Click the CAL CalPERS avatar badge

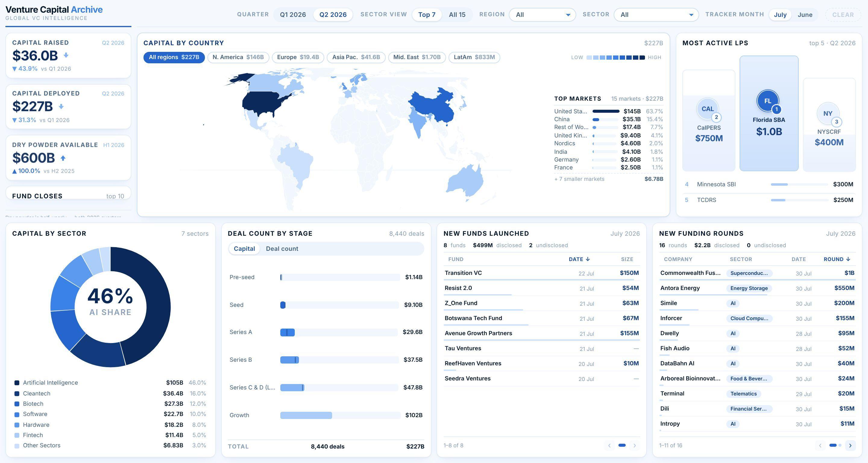[x=708, y=109]
